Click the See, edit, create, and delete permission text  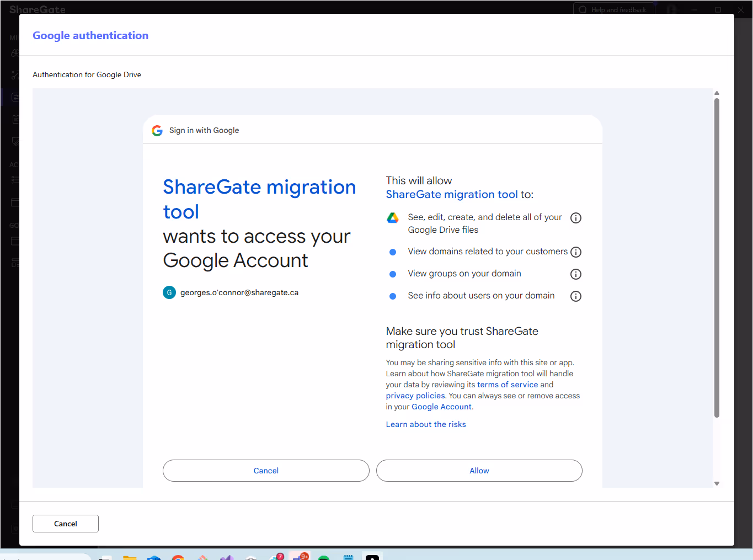click(485, 223)
